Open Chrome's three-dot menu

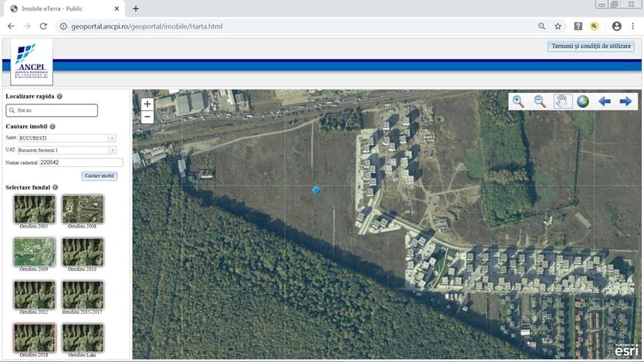[x=633, y=26]
